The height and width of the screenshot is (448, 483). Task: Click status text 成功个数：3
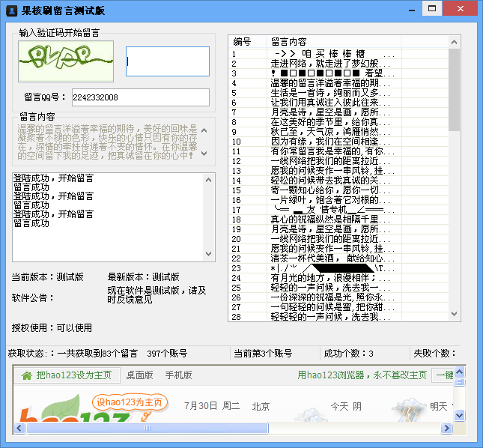coord(348,354)
